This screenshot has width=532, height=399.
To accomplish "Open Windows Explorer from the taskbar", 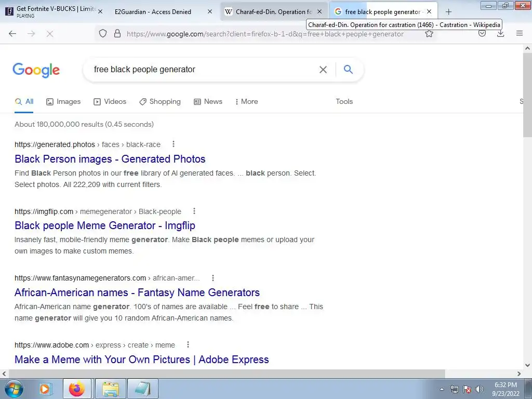I will tap(111, 389).
